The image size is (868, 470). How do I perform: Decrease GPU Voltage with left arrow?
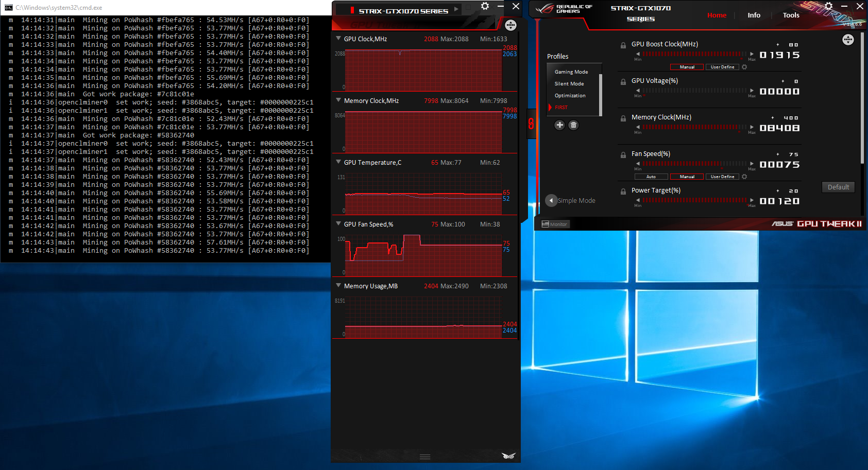tap(638, 90)
